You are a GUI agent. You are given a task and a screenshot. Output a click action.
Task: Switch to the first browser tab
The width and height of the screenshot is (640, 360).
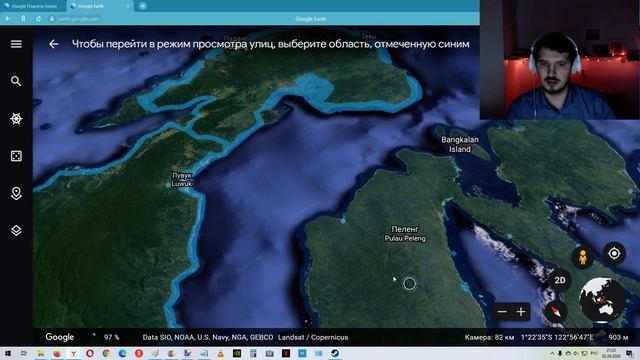33,6
